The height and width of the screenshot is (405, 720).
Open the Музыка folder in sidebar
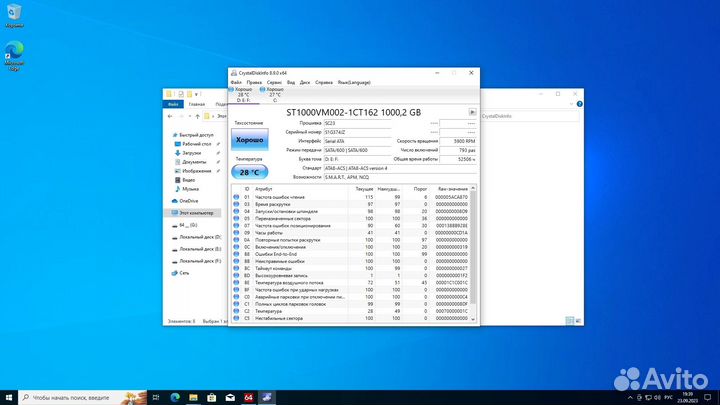(x=188, y=187)
